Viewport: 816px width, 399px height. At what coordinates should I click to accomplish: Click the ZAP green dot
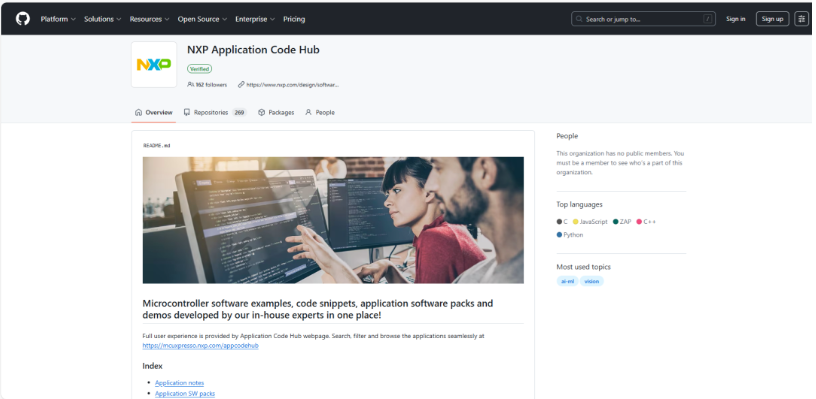click(x=616, y=222)
